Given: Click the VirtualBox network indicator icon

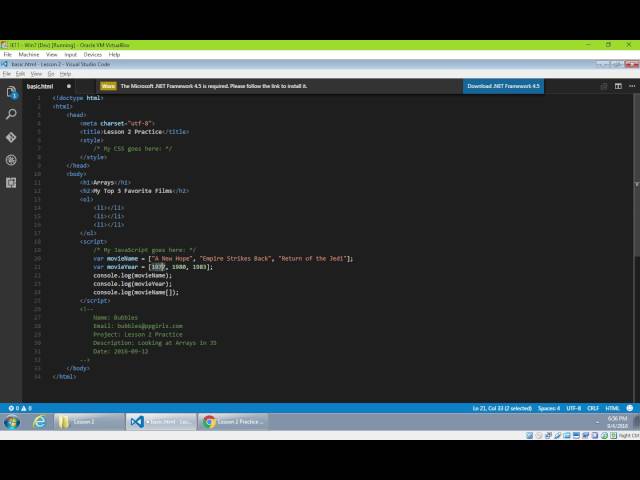Looking at the screenshot, I should coord(548,436).
